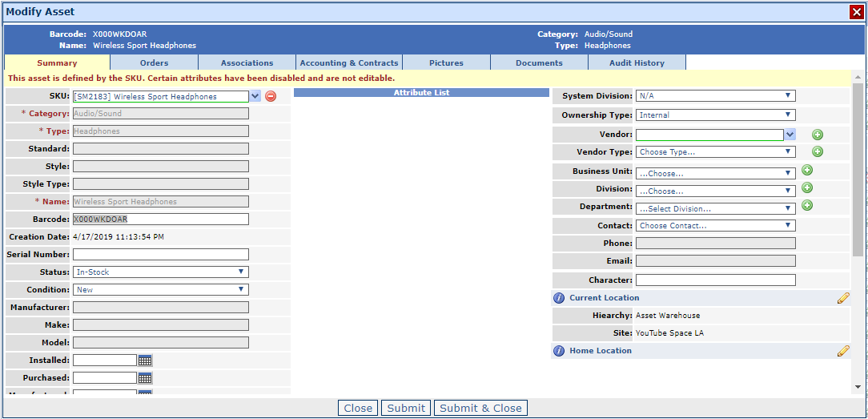Click the Home Location heading link
Viewport: 868px width, 419px height.
coord(600,350)
